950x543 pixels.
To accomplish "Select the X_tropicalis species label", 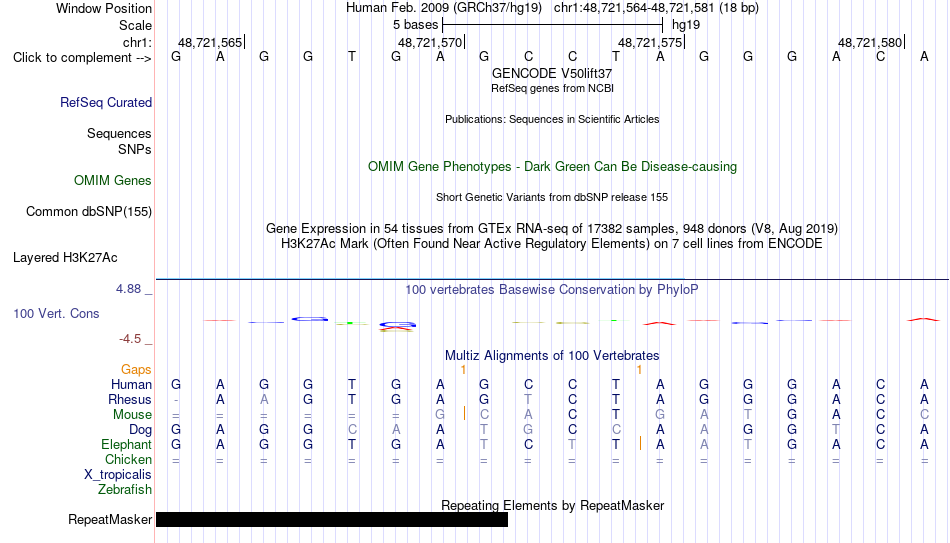I will [118, 475].
